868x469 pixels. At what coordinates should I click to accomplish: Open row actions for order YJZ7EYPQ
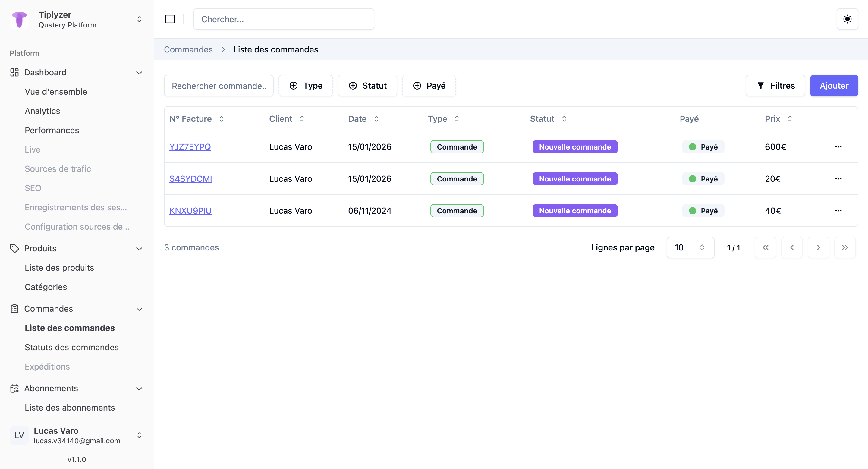coord(838,147)
